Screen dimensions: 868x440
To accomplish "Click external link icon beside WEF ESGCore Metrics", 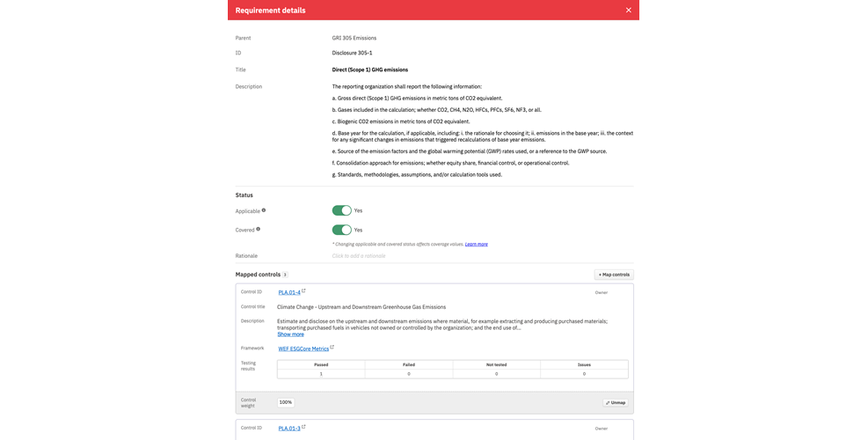I will point(332,347).
